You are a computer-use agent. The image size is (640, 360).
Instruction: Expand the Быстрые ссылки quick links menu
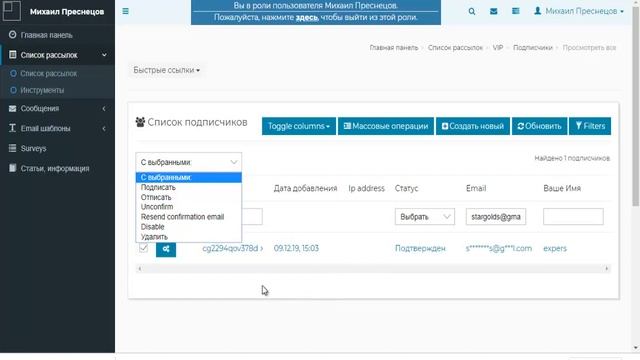[x=167, y=70]
